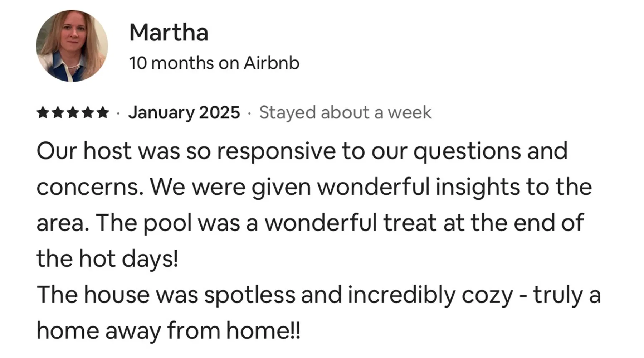This screenshot has height=358, width=644.
Task: Click the "January 2025" review date
Action: pos(184,113)
